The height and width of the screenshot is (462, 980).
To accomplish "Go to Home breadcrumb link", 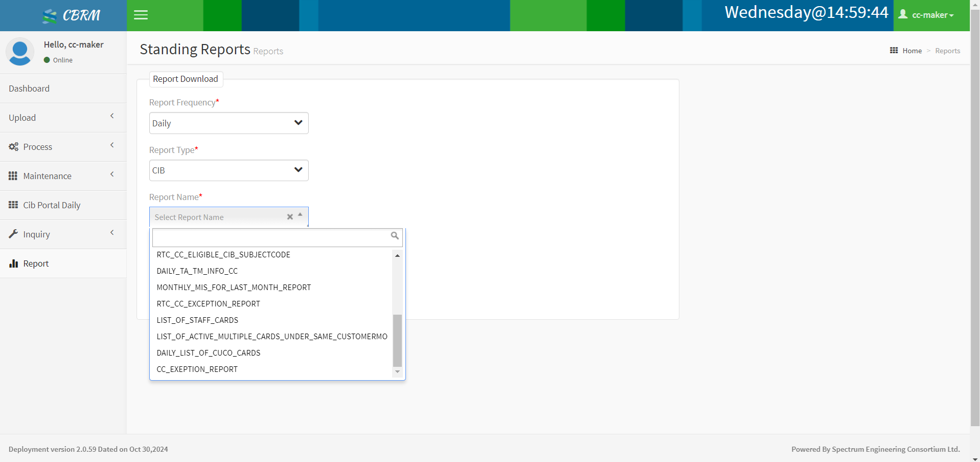I will (912, 51).
